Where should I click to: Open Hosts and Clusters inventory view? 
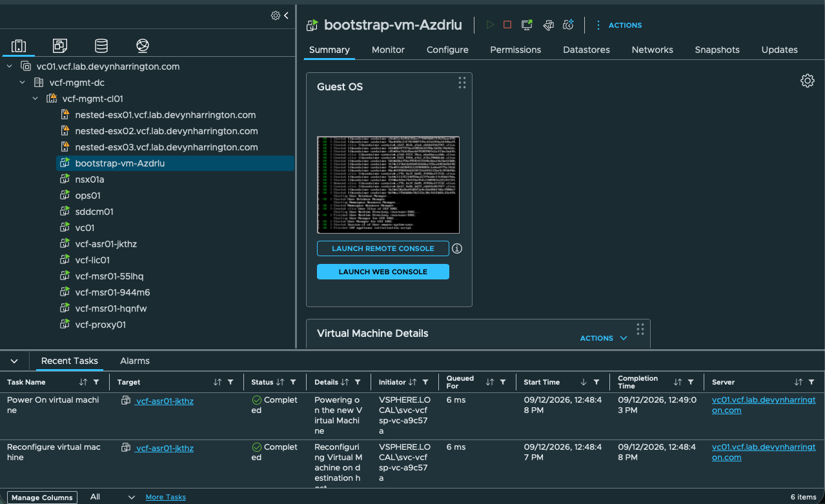tap(19, 46)
